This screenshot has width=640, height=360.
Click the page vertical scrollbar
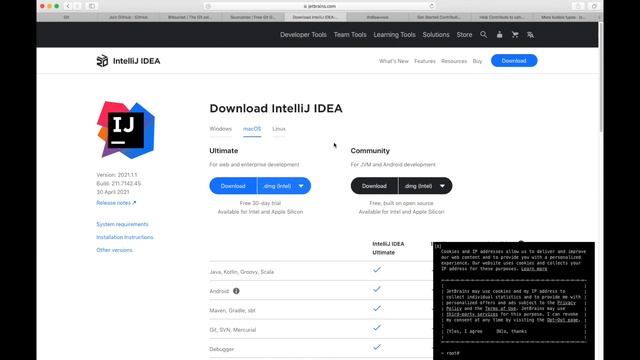click(x=601, y=78)
